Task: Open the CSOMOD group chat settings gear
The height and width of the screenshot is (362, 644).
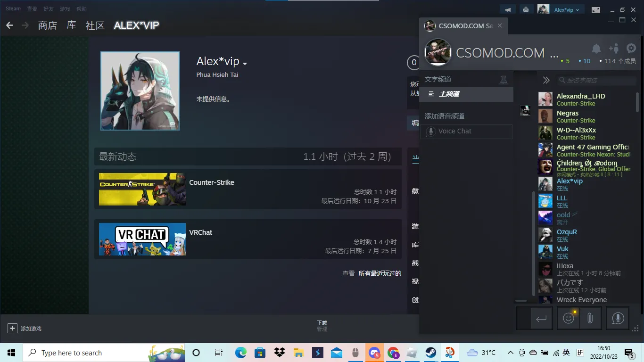Action: click(631, 48)
